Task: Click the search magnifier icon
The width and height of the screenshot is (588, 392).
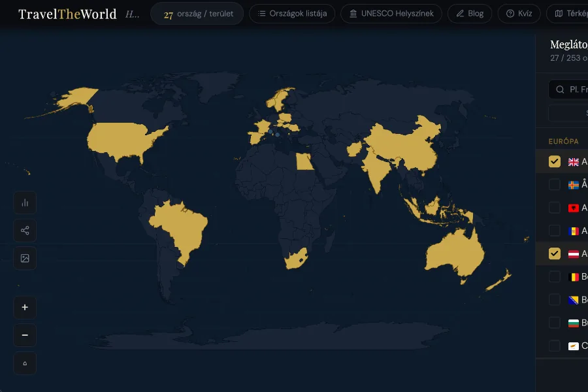Action: pyautogui.click(x=560, y=90)
